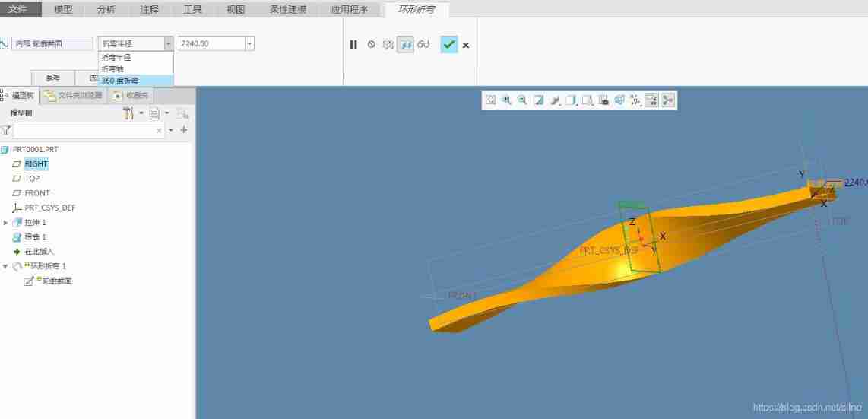Toggle the spin center display
Screen dimensions: 868x419
pos(668,100)
